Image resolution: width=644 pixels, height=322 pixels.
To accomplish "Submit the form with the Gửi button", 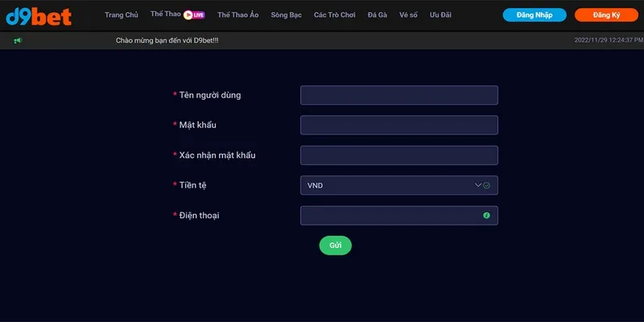I will pos(335,246).
